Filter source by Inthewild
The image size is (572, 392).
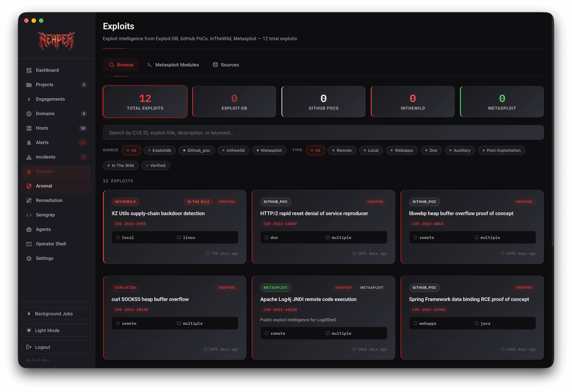[233, 150]
